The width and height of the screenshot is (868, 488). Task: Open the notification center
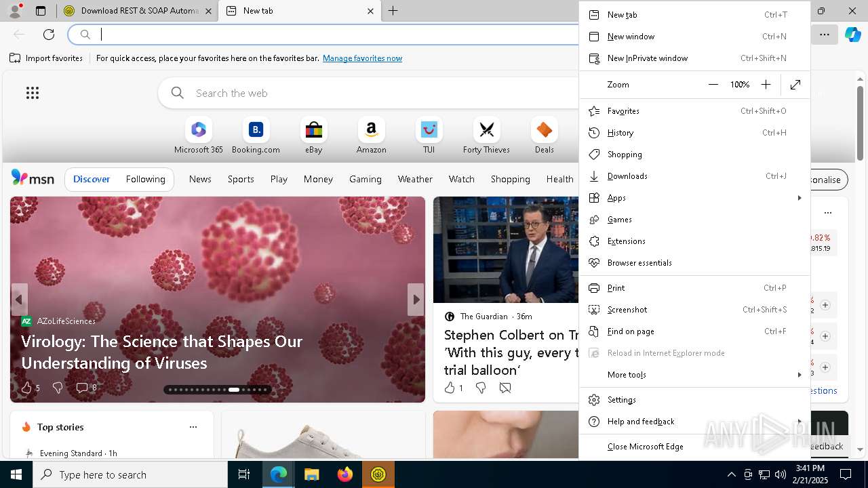846,474
